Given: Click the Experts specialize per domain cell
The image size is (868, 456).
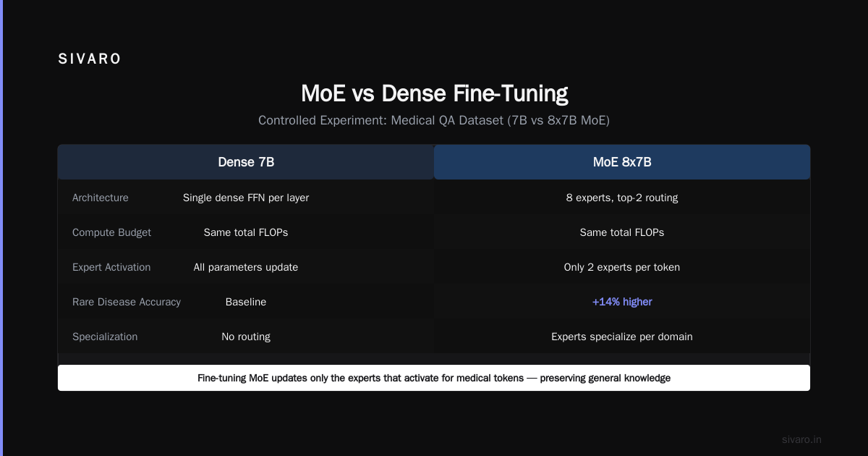Looking at the screenshot, I should (622, 337).
